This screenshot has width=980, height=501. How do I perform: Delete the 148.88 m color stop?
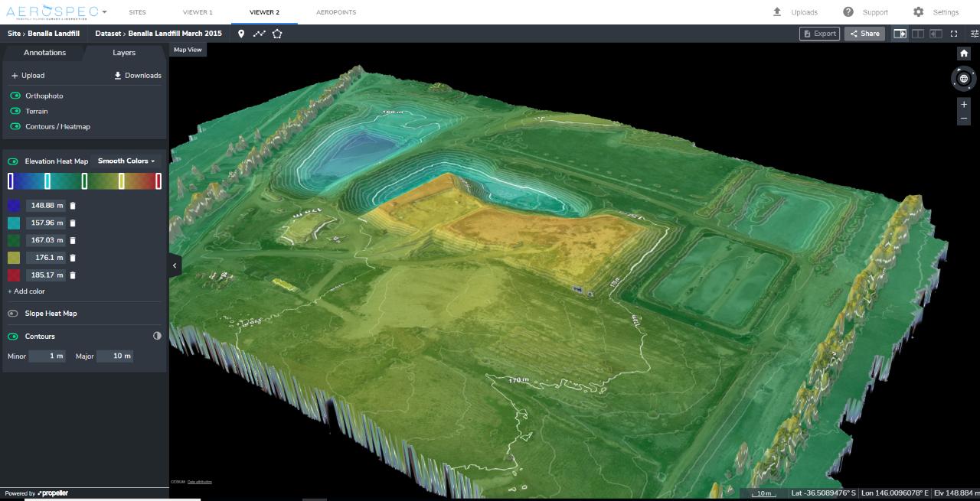click(x=73, y=206)
